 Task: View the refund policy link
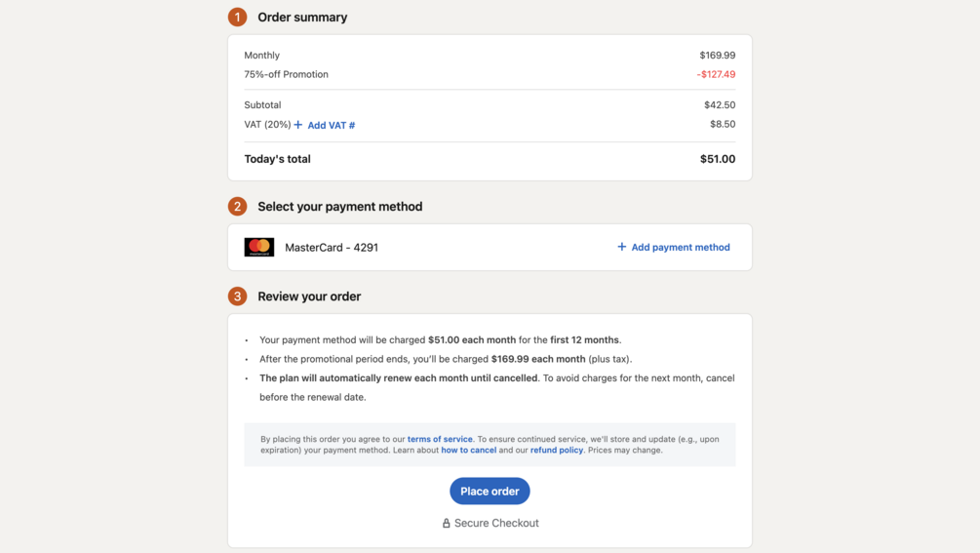[556, 450]
